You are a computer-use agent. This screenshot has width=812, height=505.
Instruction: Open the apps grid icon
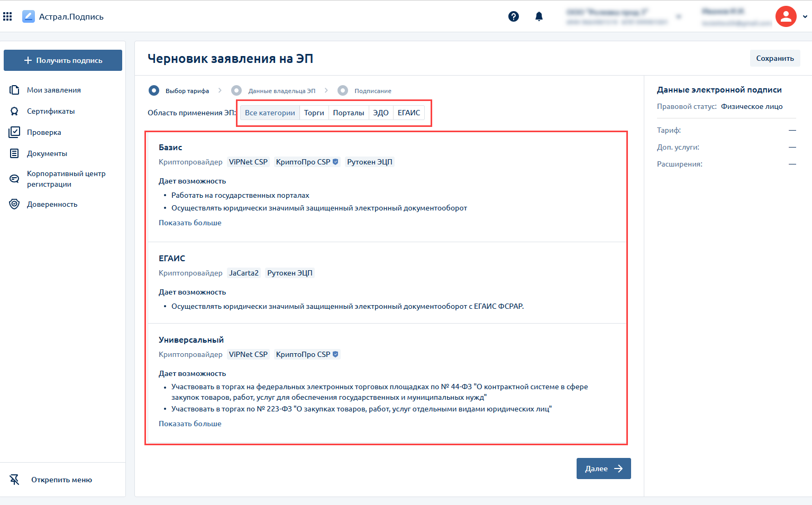pyautogui.click(x=7, y=16)
